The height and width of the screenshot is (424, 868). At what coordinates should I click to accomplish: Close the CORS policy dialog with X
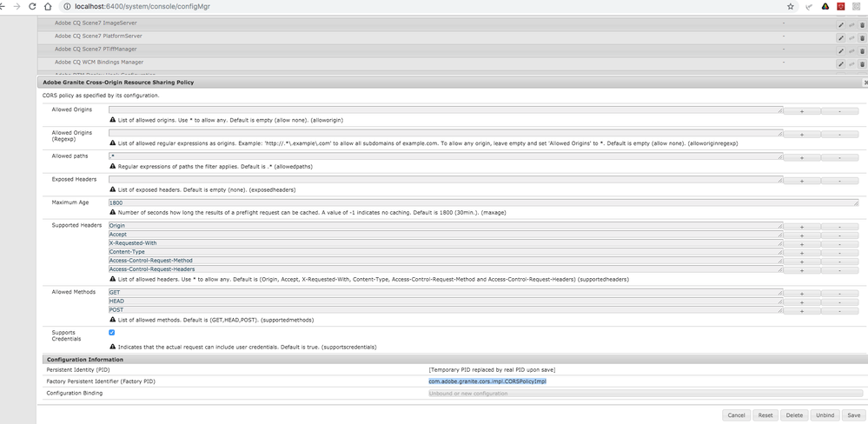coord(865,83)
